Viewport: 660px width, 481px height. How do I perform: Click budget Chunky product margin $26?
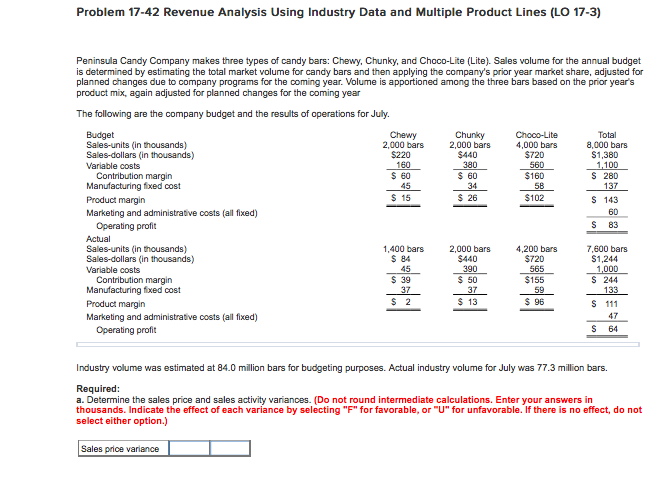(467, 198)
